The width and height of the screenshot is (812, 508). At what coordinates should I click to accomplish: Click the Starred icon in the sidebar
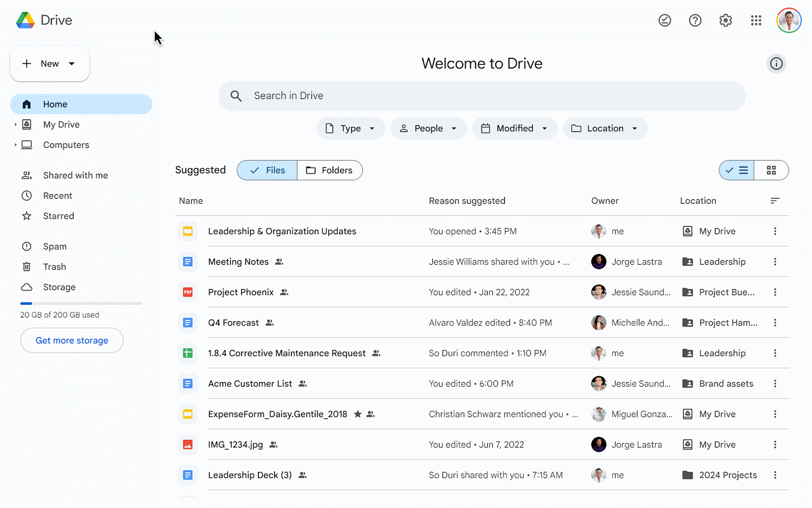tap(26, 215)
